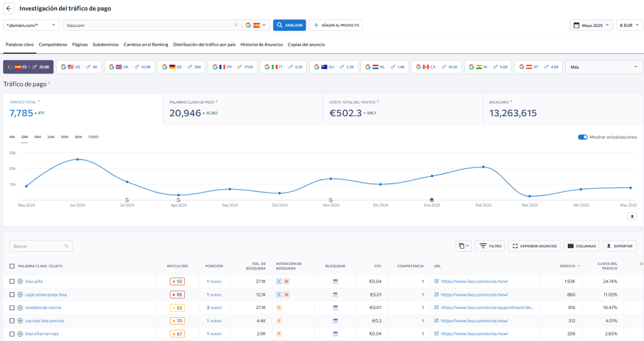Open the Mayo 2025 date picker
This screenshot has width=644, height=341.
pos(591,25)
